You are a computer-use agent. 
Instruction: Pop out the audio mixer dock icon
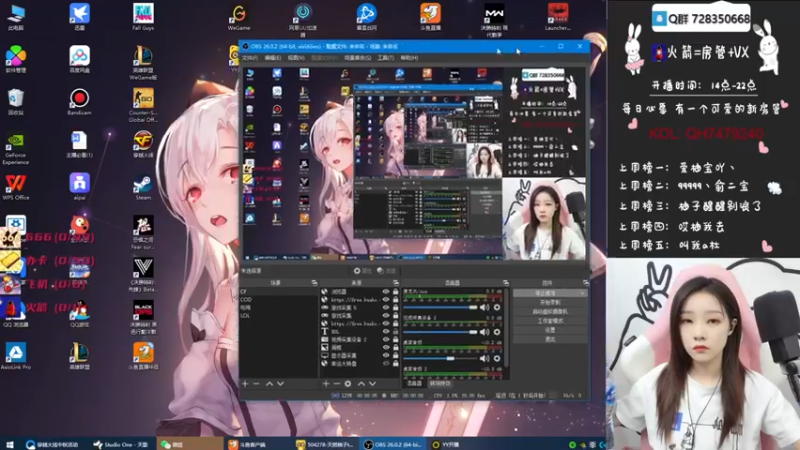pos(506,283)
